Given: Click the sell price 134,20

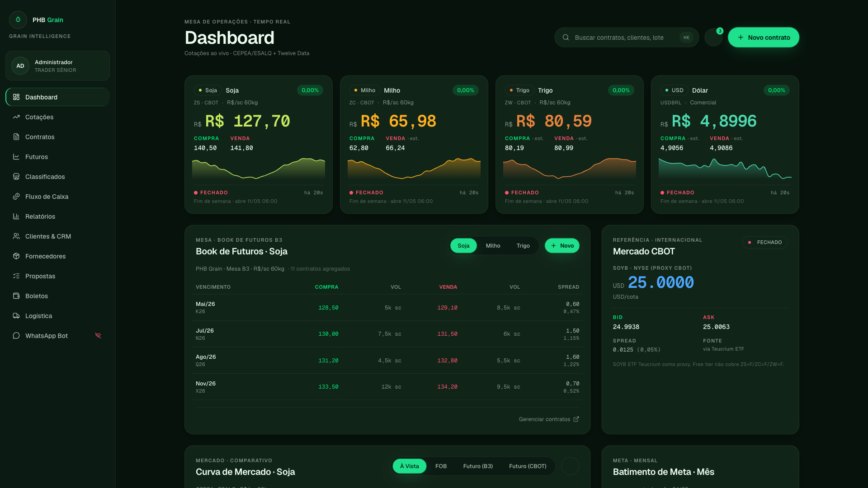Looking at the screenshot, I should [447, 387].
